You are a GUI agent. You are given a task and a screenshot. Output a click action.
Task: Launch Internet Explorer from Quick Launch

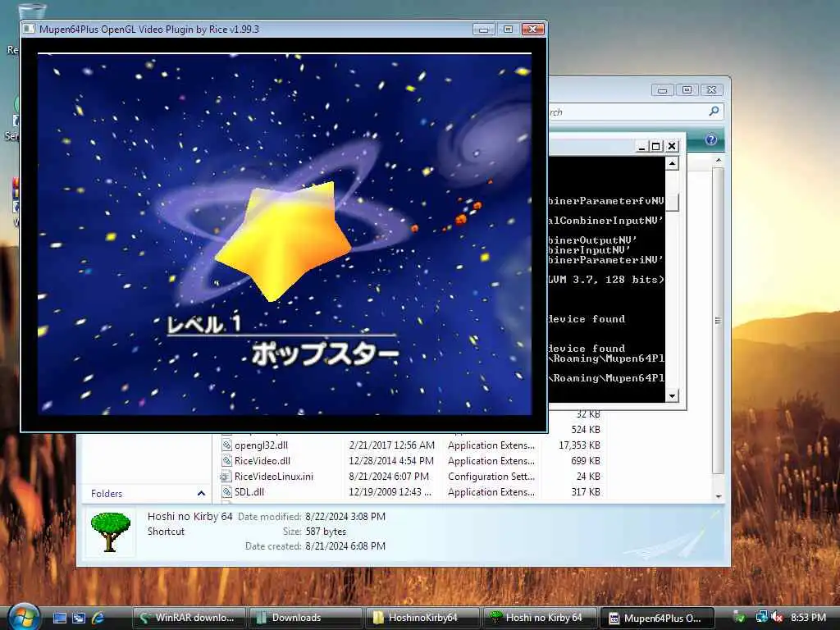click(98, 618)
